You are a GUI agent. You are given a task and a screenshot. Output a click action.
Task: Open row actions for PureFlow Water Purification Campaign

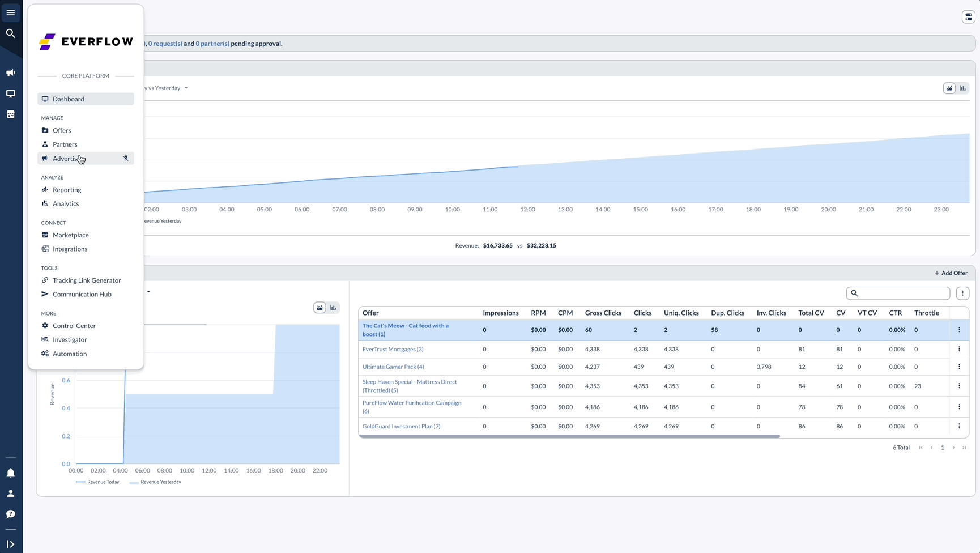959,407
